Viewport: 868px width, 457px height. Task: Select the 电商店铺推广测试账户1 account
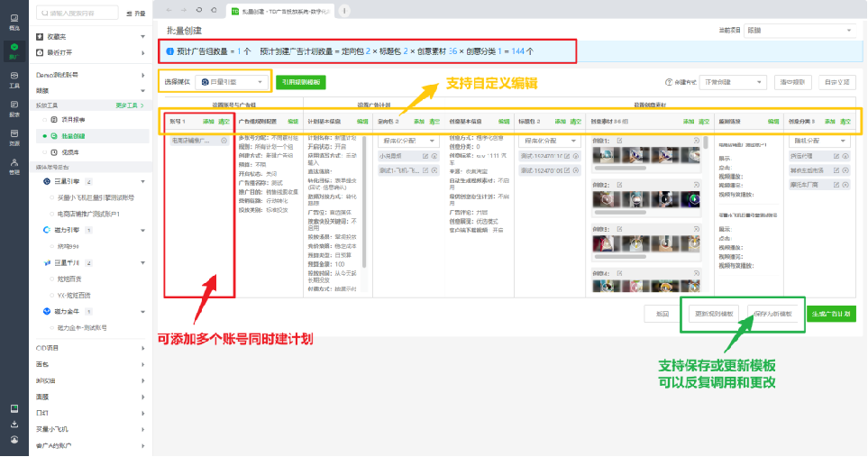pos(88,214)
